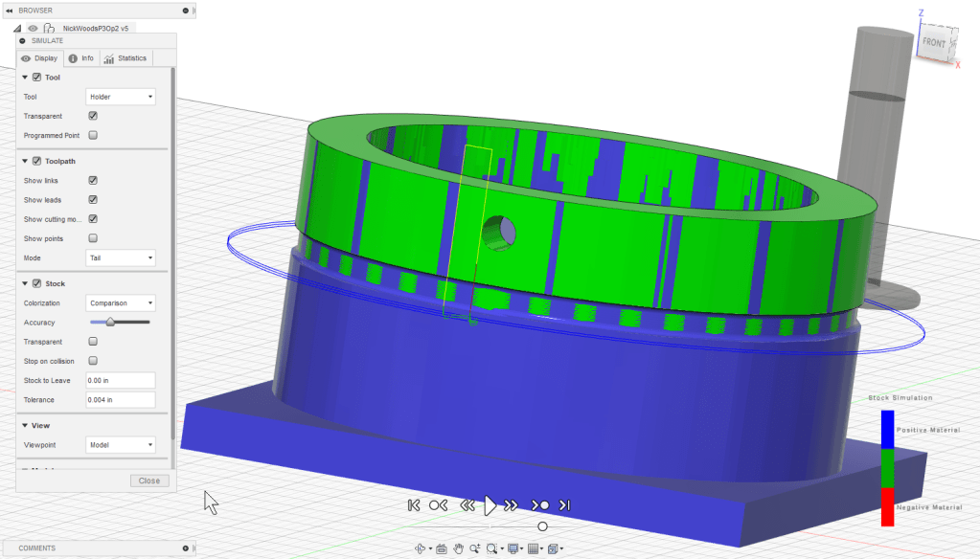Click the Close button in Simulate panel
This screenshot has height=559, width=980.
(149, 481)
